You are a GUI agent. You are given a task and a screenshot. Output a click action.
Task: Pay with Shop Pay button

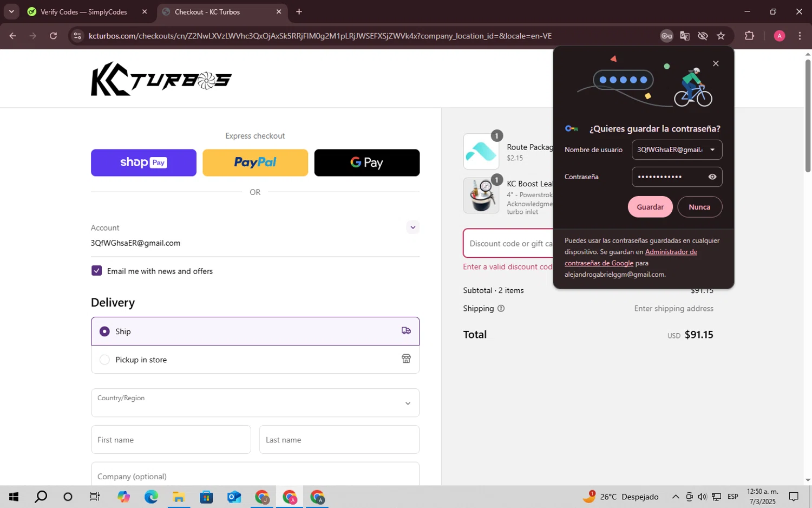(143, 162)
